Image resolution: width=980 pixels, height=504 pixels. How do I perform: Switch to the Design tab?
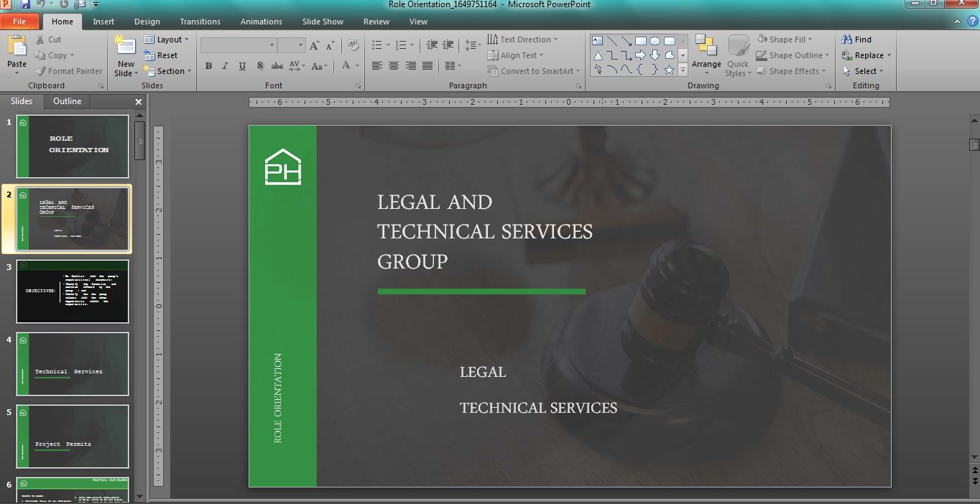click(x=147, y=22)
